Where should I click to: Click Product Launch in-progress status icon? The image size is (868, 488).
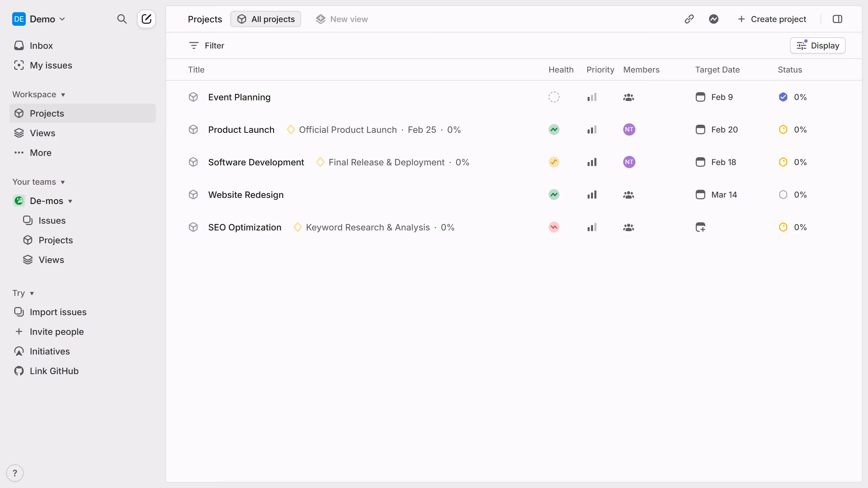[783, 130]
